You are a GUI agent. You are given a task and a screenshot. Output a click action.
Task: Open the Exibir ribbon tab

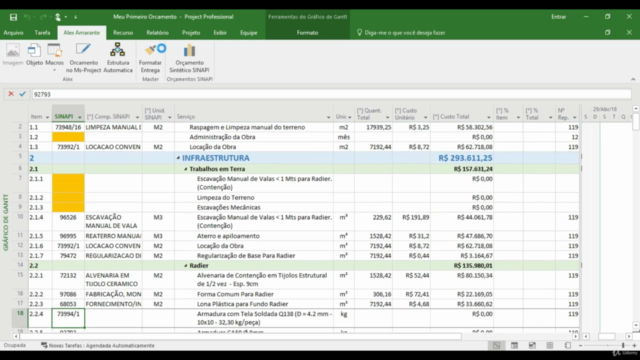point(220,33)
